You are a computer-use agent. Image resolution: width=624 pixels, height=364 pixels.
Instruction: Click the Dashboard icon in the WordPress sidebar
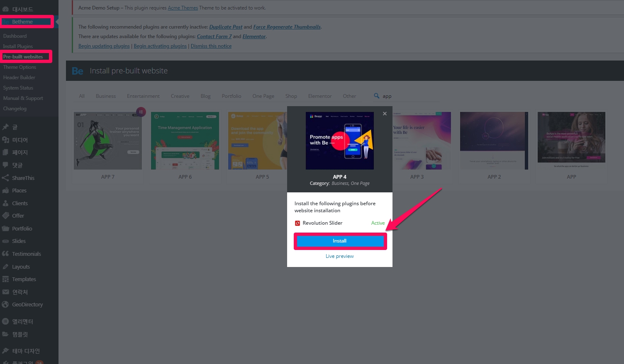click(x=5, y=9)
